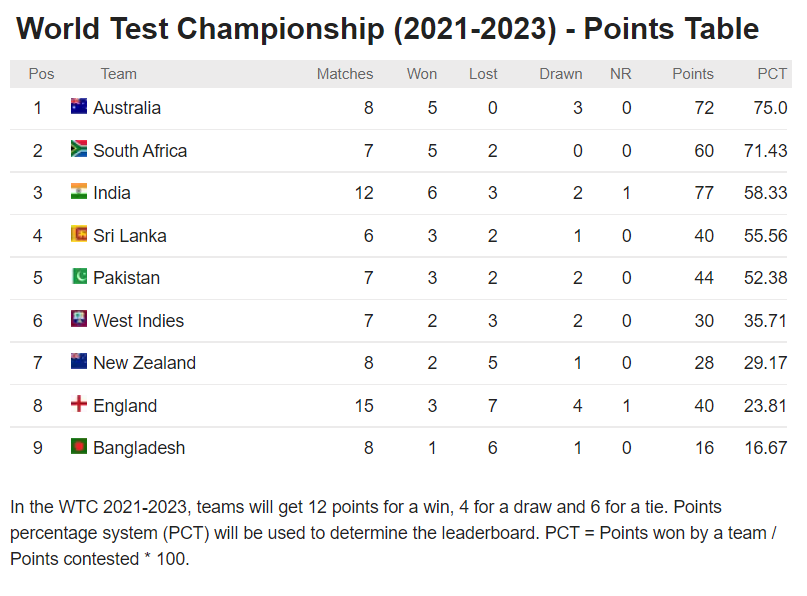807x596 pixels.
Task: Select the Won column header
Action: click(x=422, y=74)
